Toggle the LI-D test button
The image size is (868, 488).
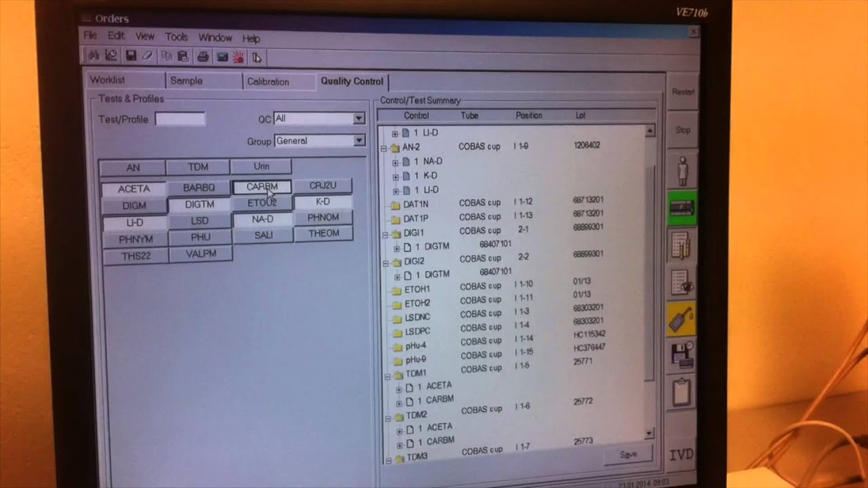point(134,222)
